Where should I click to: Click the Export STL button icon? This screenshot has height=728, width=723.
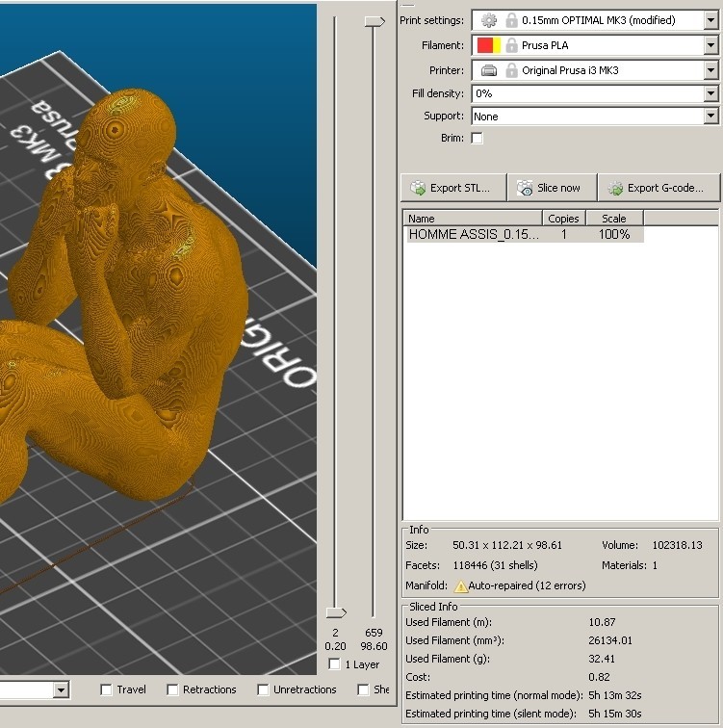[418, 188]
